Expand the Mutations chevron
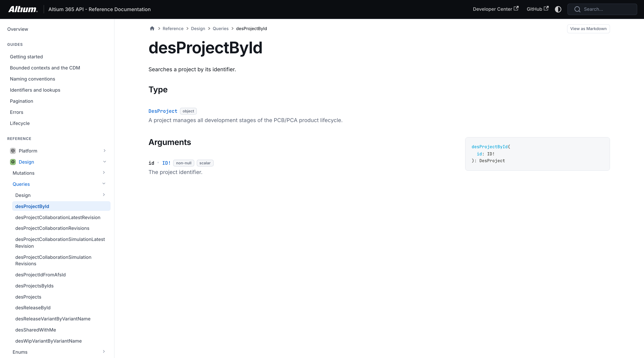The height and width of the screenshot is (358, 644). (104, 173)
